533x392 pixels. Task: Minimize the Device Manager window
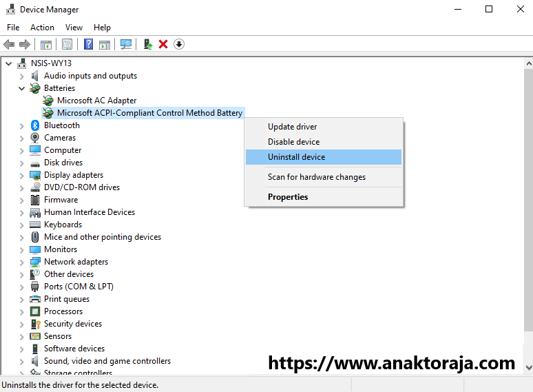pyautogui.click(x=458, y=9)
